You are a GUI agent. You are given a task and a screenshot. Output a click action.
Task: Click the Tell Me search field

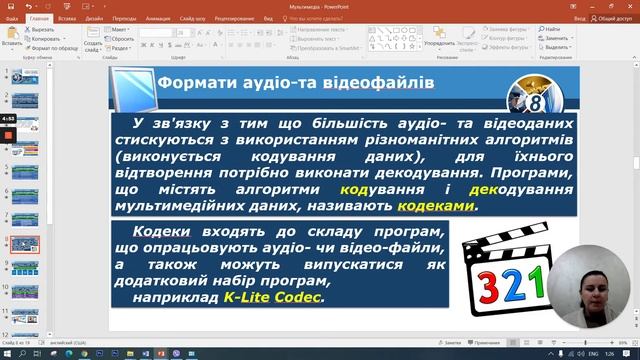[x=313, y=18]
